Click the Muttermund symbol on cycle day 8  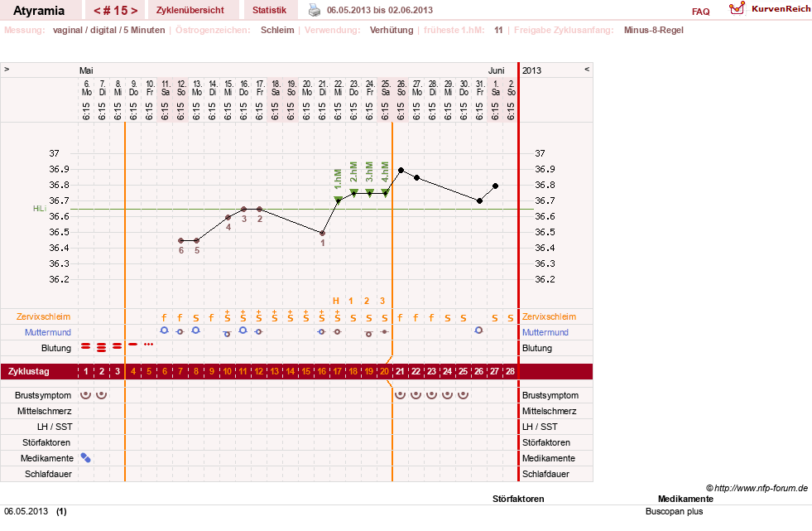[195, 330]
